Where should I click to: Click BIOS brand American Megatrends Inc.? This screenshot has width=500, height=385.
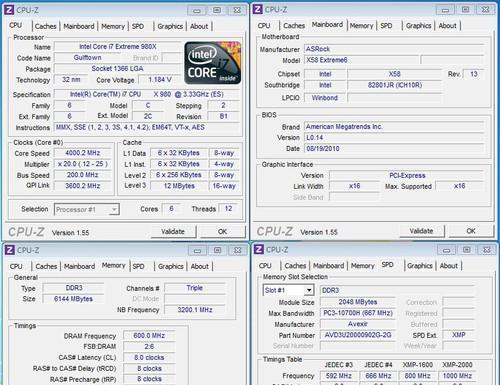coord(393,127)
